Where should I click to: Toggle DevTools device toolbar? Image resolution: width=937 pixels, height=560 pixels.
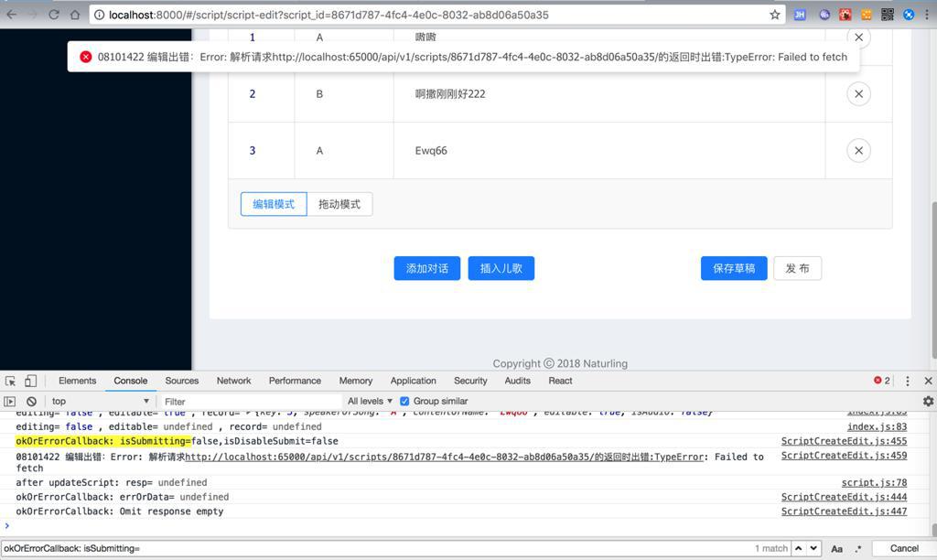[30, 381]
